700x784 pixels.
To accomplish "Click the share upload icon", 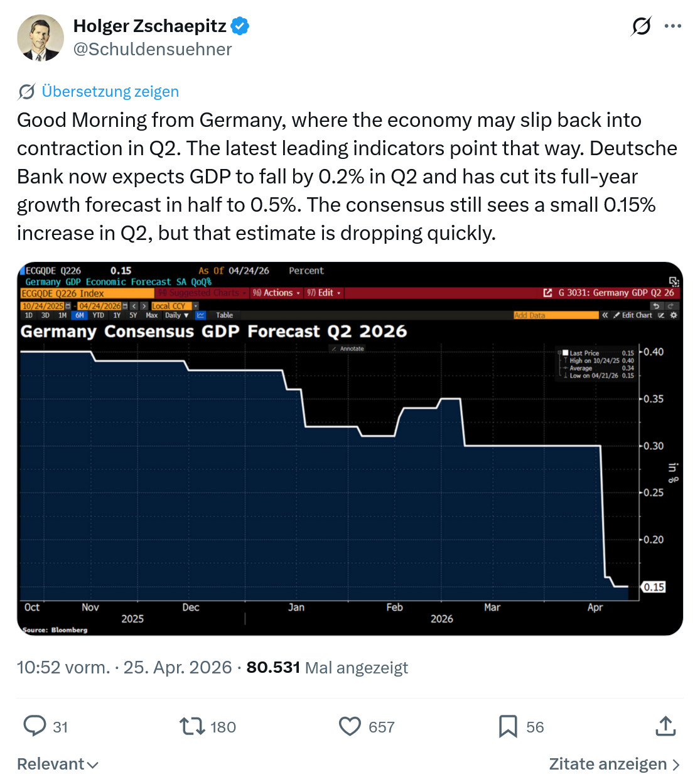I will pos(665,726).
